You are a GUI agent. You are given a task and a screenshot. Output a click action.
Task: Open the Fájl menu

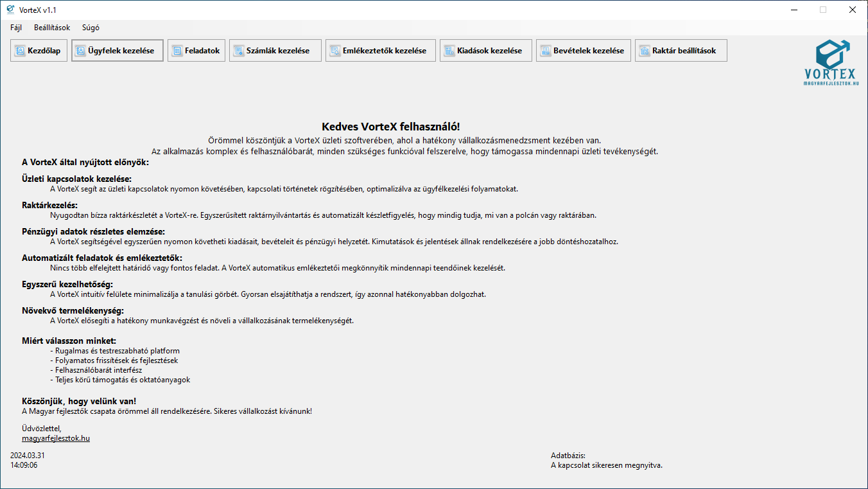click(x=16, y=28)
